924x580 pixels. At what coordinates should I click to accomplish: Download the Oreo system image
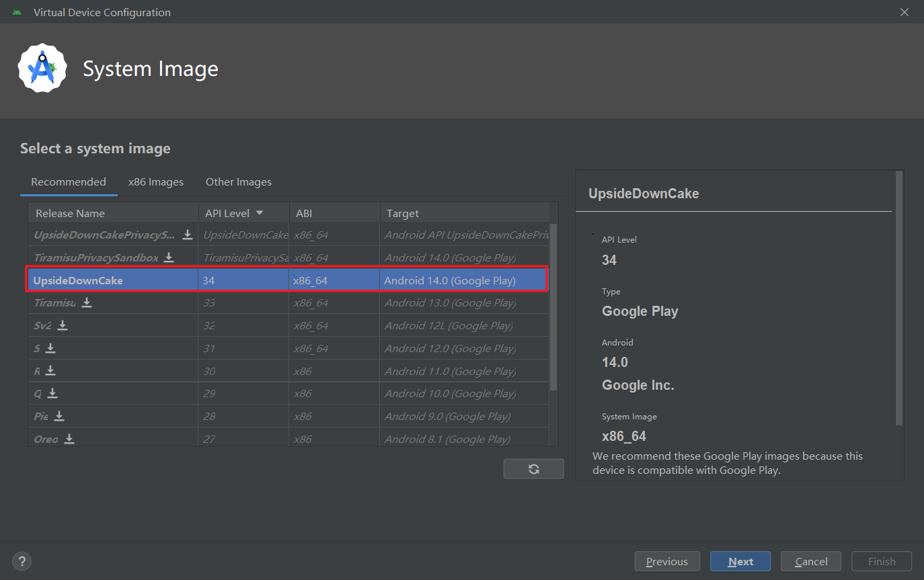click(69, 439)
